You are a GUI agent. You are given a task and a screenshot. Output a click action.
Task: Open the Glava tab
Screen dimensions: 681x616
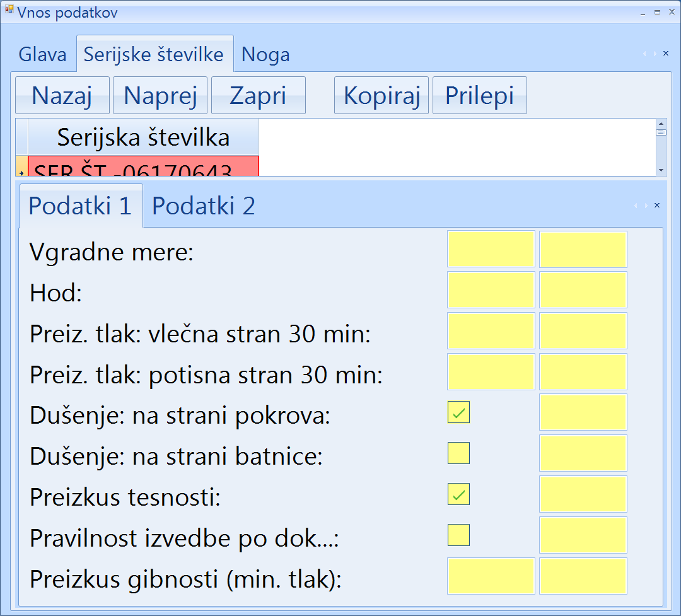coord(42,55)
